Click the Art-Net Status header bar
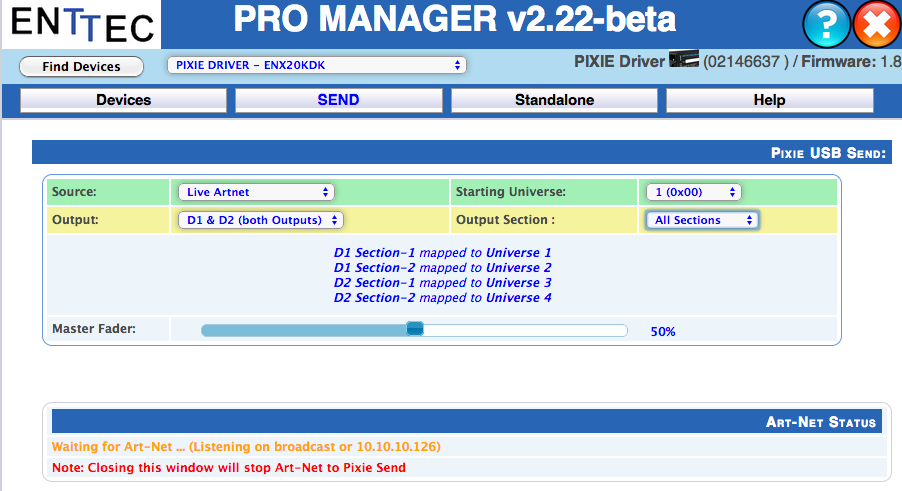This screenshot has height=491, width=902. [466, 422]
